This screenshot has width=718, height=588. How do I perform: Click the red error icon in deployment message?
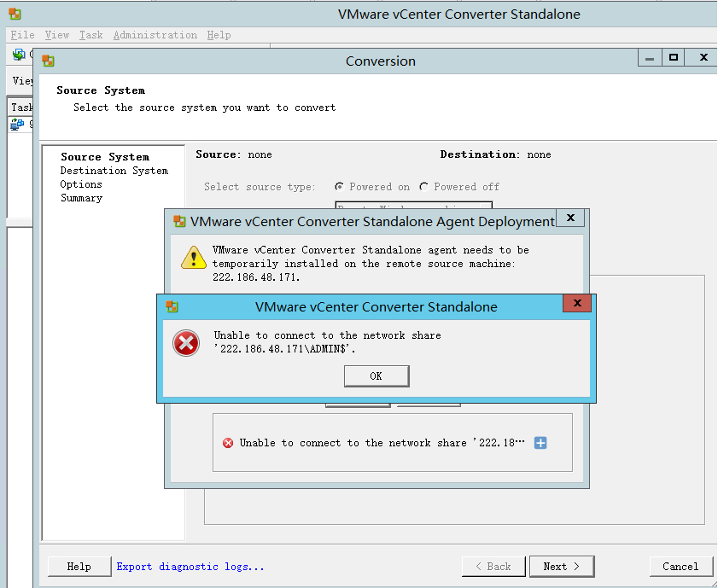tap(228, 442)
